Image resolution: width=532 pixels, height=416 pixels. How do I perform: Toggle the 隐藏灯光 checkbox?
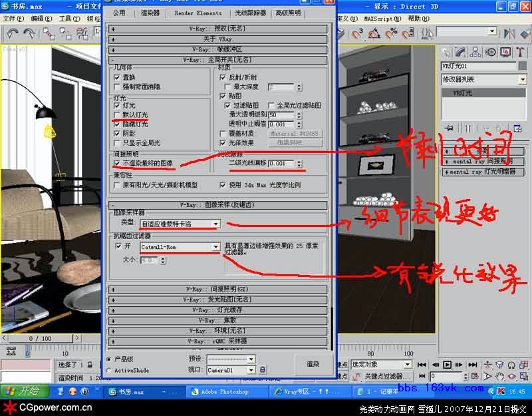(x=117, y=124)
